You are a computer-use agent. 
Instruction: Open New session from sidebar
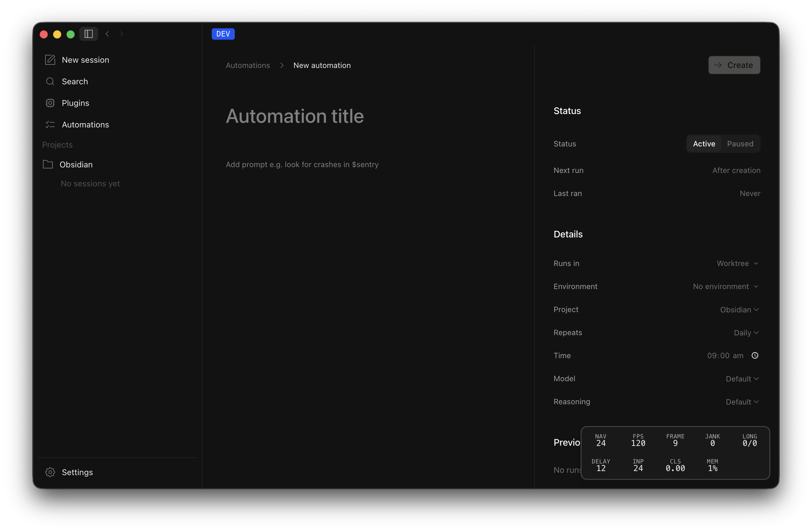click(x=117, y=60)
